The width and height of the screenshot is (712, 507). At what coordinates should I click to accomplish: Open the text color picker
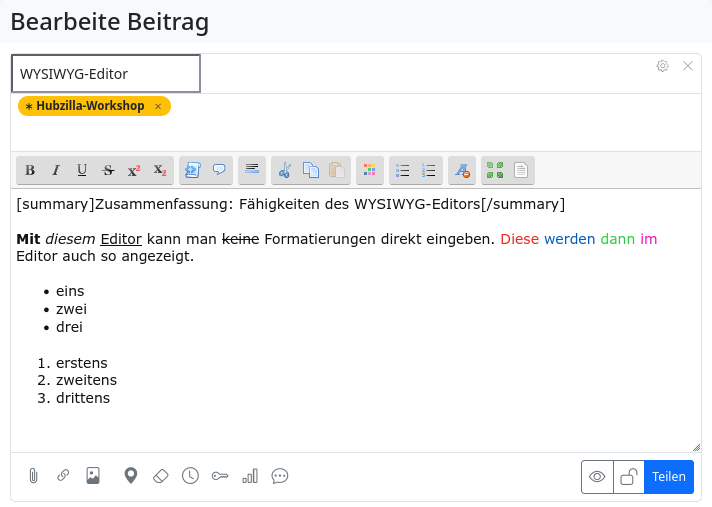[370, 170]
